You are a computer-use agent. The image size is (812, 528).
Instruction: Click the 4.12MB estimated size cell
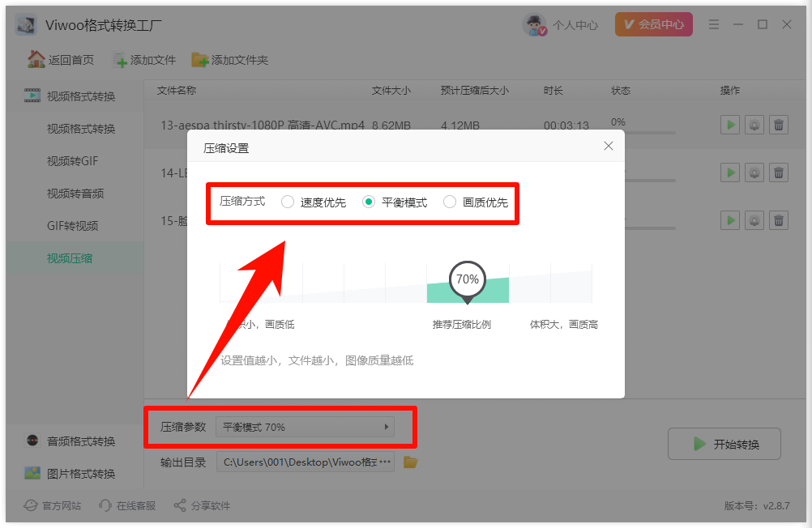pyautogui.click(x=460, y=126)
